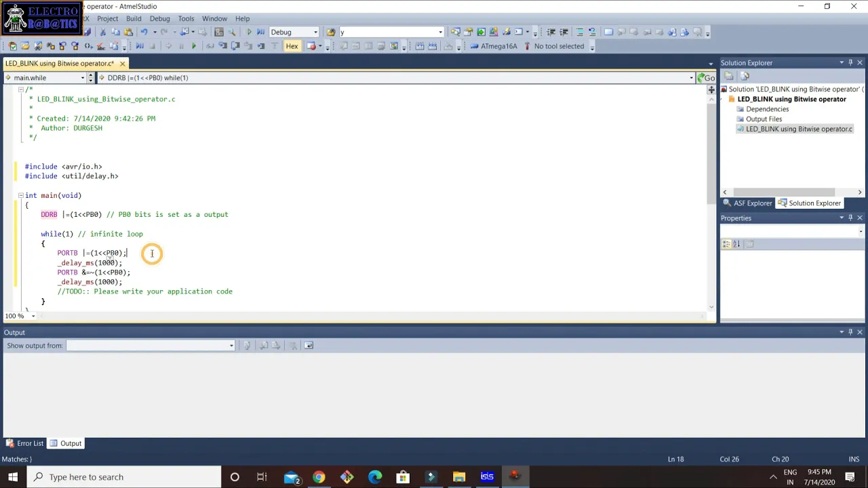
Task: Click the green Start Without Debugging arrow
Action: coord(249,32)
